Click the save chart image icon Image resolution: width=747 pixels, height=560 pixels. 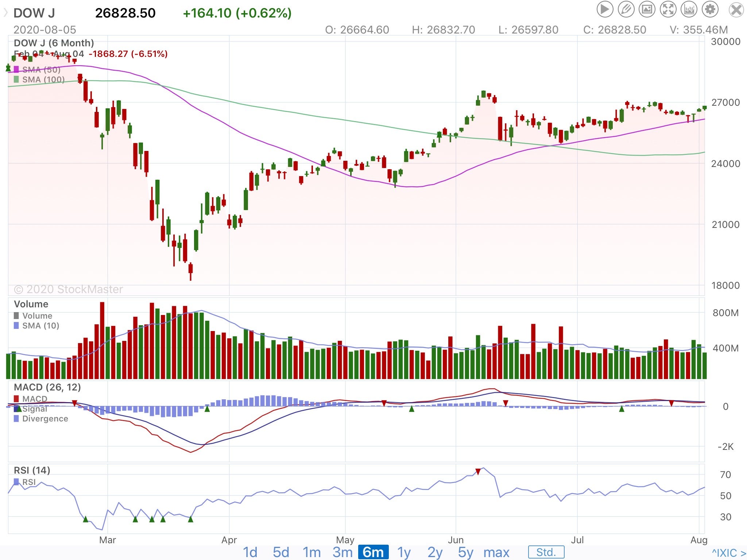coord(647,9)
